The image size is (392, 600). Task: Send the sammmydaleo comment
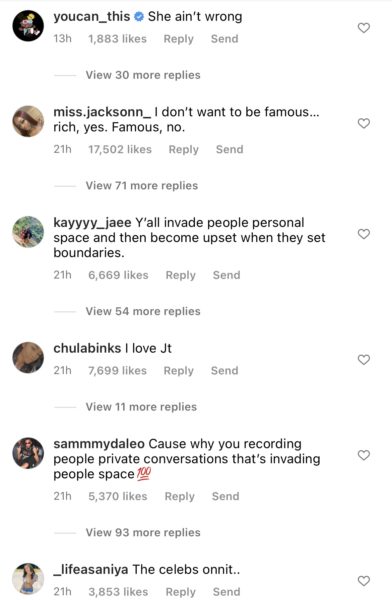click(225, 496)
